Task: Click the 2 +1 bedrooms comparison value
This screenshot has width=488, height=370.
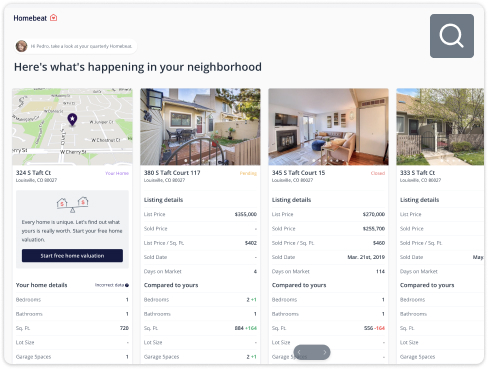Action: [x=251, y=300]
